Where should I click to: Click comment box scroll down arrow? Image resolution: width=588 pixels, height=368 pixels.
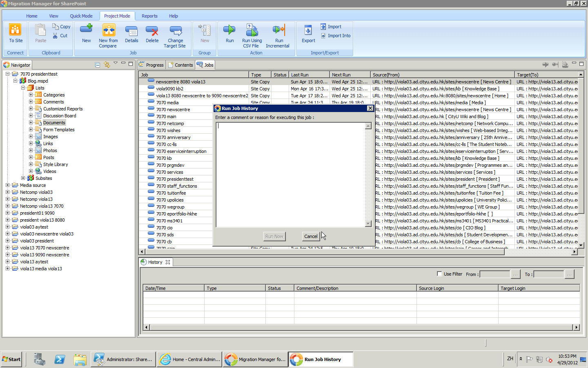click(368, 224)
